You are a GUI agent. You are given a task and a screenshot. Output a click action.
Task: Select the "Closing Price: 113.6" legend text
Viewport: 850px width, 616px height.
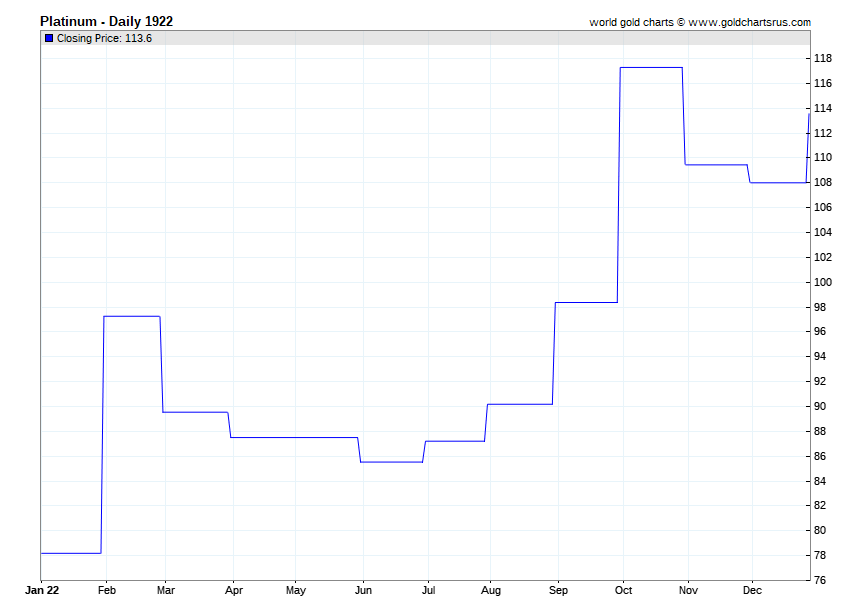[x=104, y=38]
